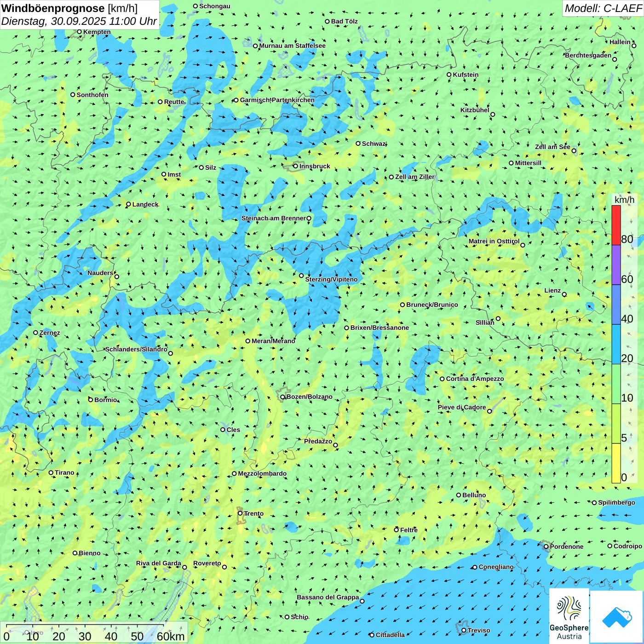Click the light-blue 20 km/h legend color
Image resolution: width=644 pixels, height=644 pixels.
tap(616, 344)
